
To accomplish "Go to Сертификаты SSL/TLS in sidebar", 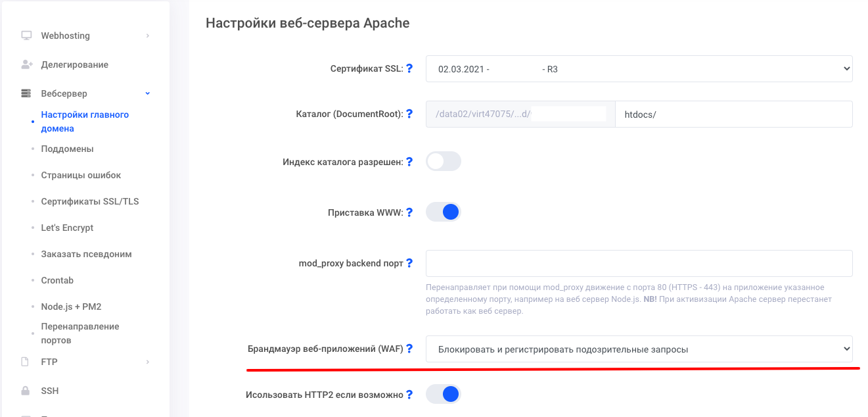I will point(90,201).
